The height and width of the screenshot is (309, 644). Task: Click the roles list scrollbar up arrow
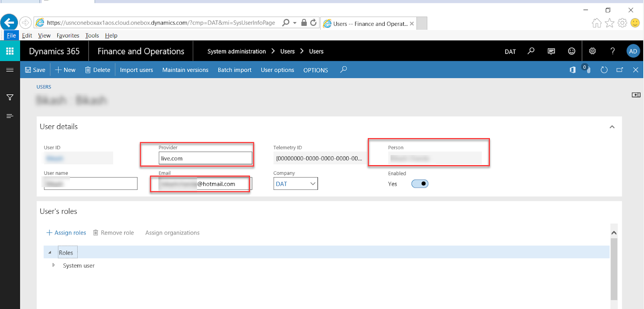614,233
